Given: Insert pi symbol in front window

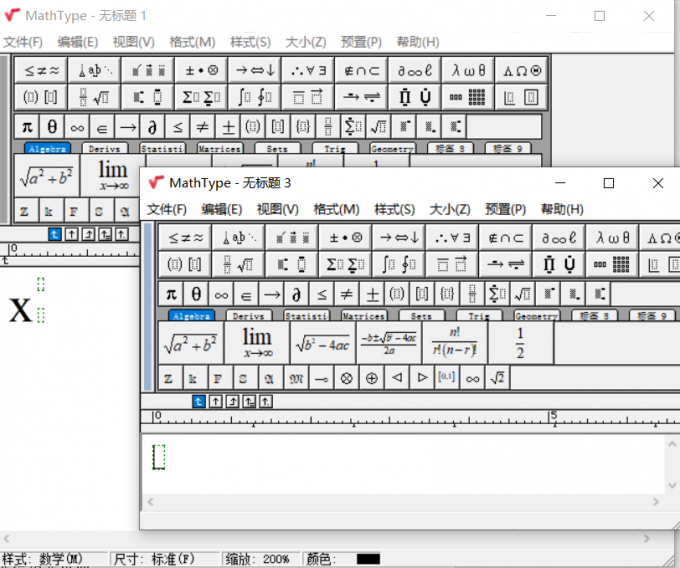Looking at the screenshot, I should pyautogui.click(x=171, y=294).
